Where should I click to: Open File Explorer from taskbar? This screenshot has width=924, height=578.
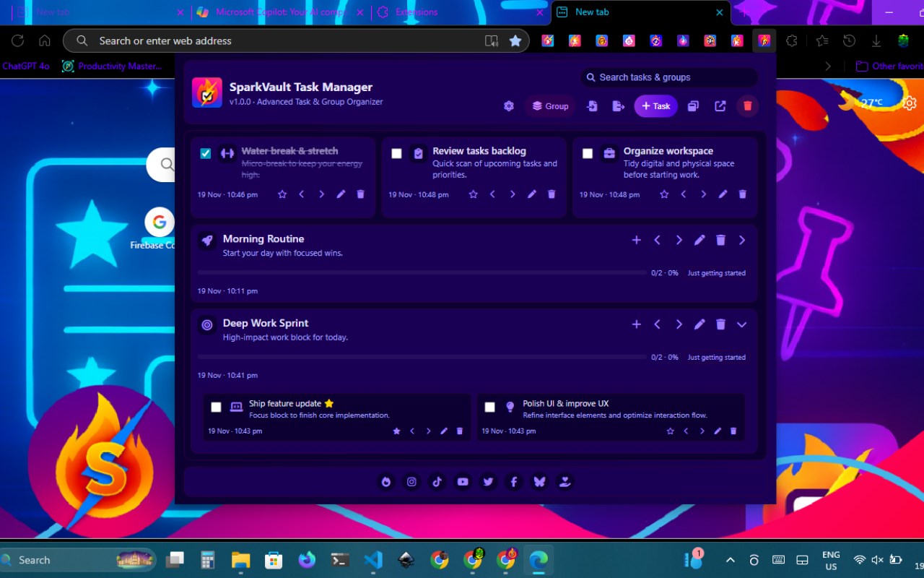click(x=240, y=560)
